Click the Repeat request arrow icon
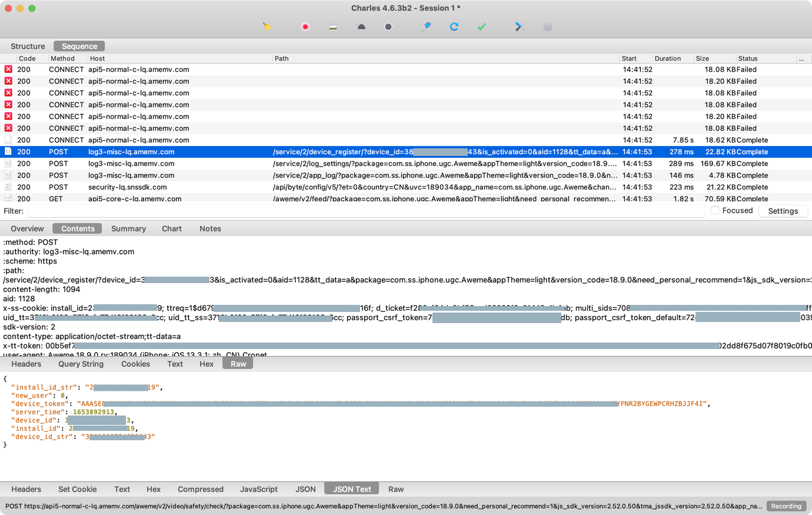Screen dimensions: 812x515 point(454,26)
